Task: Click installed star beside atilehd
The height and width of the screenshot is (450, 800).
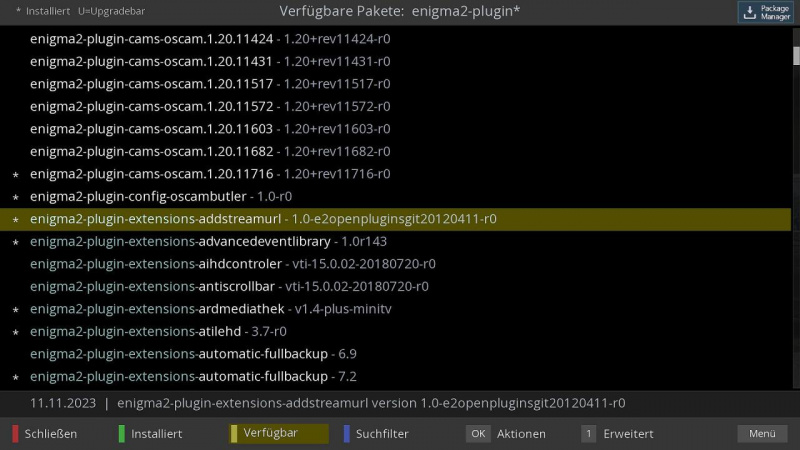Action: tap(16, 332)
